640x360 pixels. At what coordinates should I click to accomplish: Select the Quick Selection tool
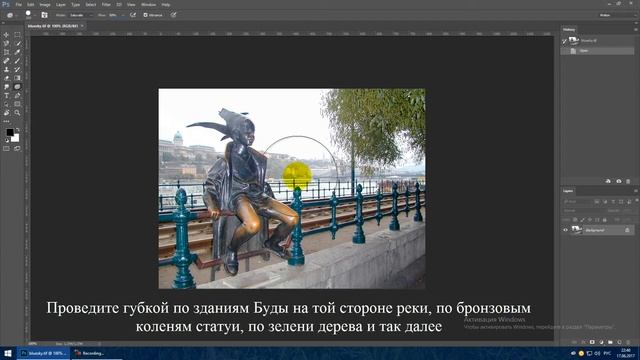click(x=17, y=43)
